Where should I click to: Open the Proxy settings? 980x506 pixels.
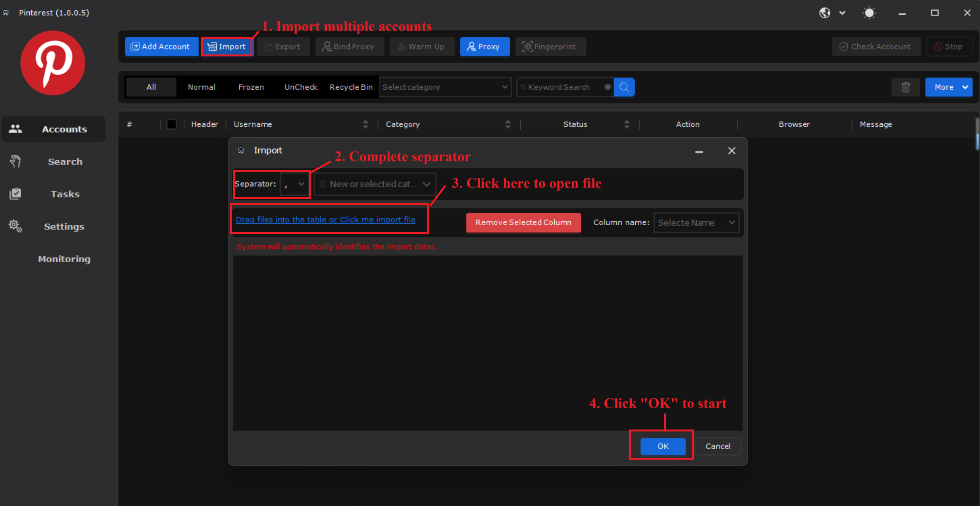click(484, 47)
